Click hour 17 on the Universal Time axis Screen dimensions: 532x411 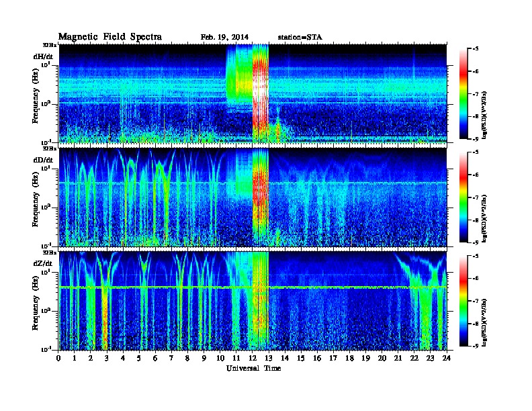(x=333, y=359)
